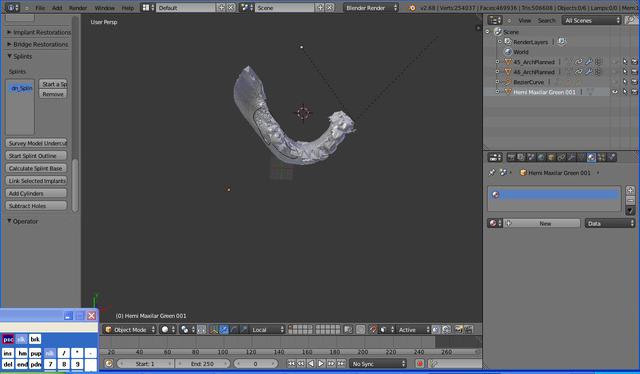
Task: Open the outliner View menu
Action: [524, 20]
